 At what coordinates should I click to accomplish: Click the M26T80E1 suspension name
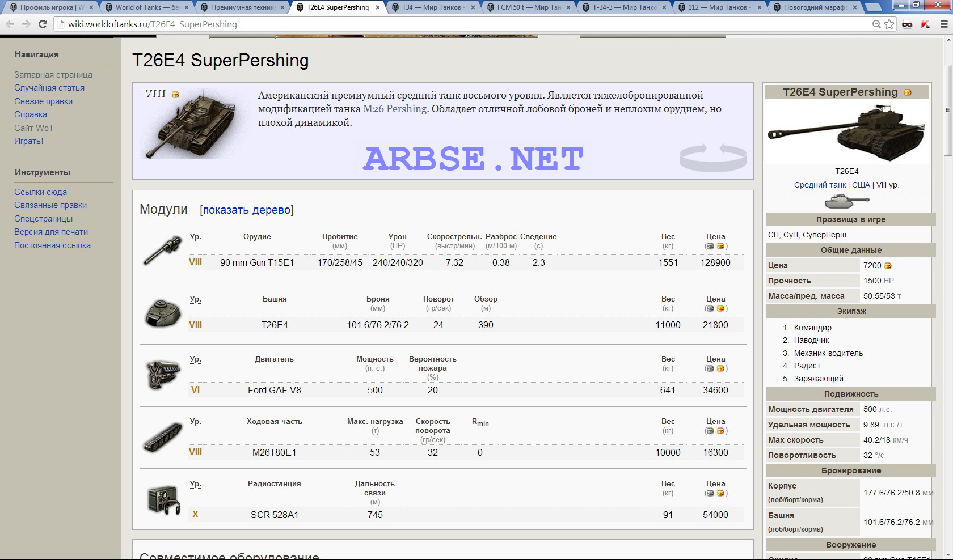(275, 453)
